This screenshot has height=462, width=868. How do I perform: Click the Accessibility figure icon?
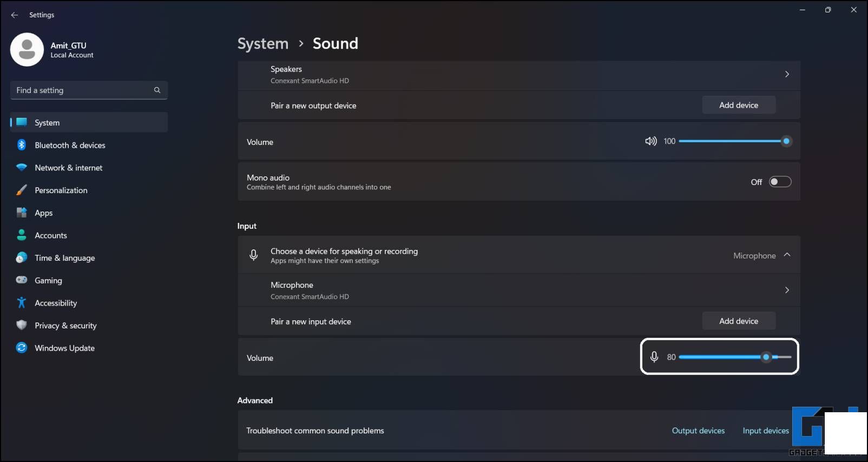point(22,303)
